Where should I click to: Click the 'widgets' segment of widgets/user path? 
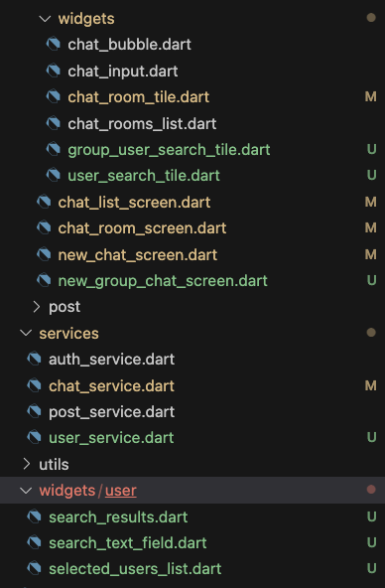click(67, 491)
